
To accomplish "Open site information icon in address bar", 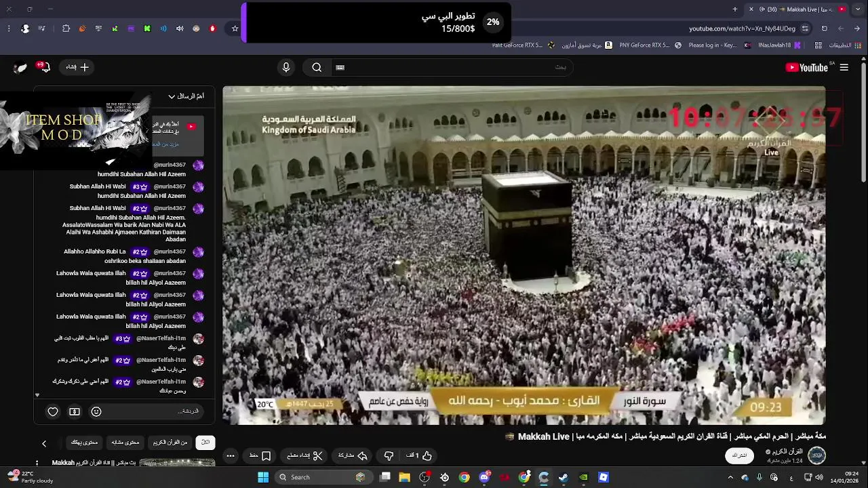I will [805, 28].
